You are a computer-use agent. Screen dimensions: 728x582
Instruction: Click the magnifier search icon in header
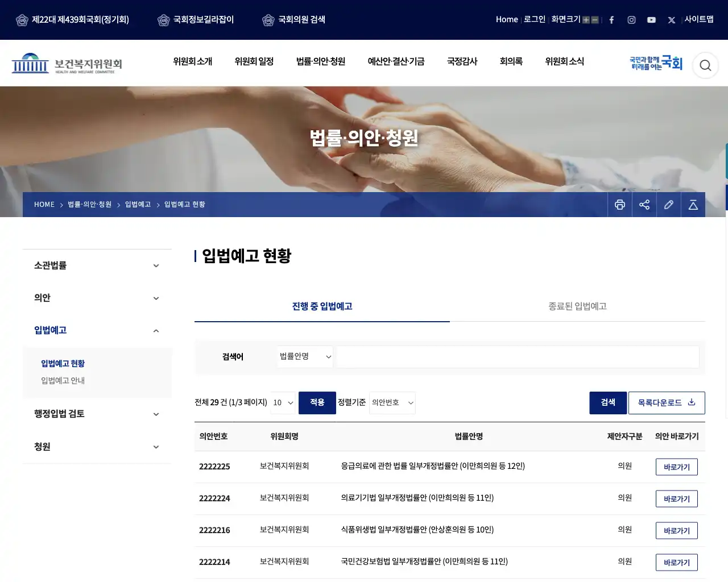coord(705,65)
